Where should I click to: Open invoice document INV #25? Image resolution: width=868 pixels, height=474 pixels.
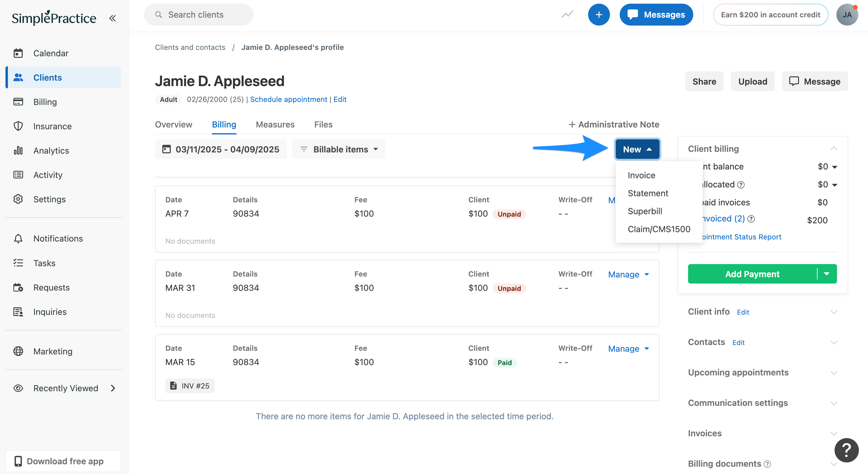190,385
